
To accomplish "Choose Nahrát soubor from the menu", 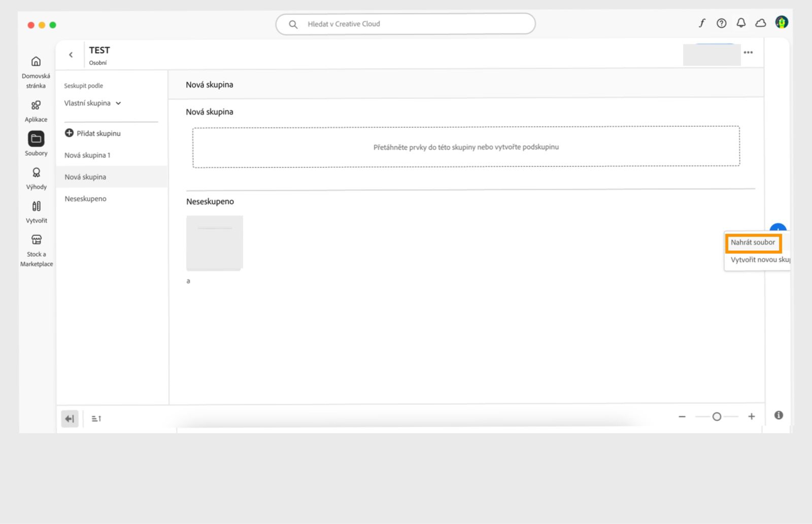I will [753, 242].
